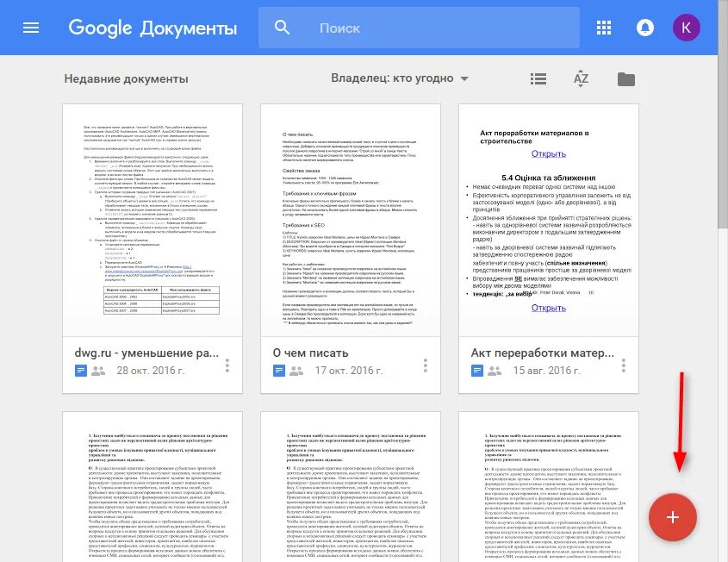
Task: Click shared people icon on Акт переработки card
Action: [x=495, y=371]
